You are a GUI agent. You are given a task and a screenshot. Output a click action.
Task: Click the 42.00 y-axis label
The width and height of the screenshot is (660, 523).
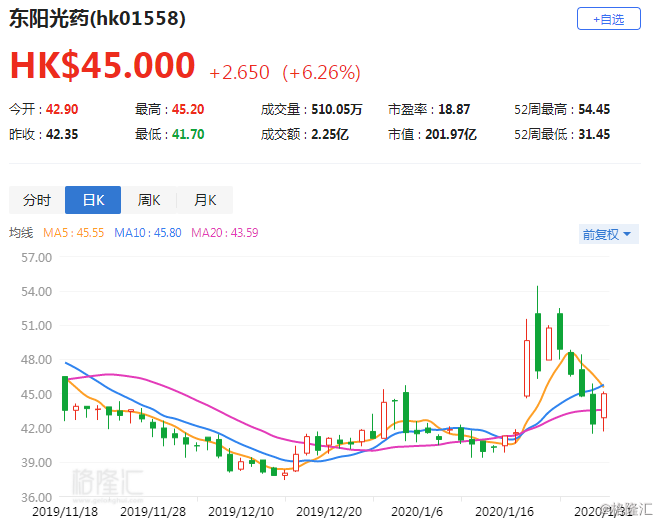[x=37, y=429]
